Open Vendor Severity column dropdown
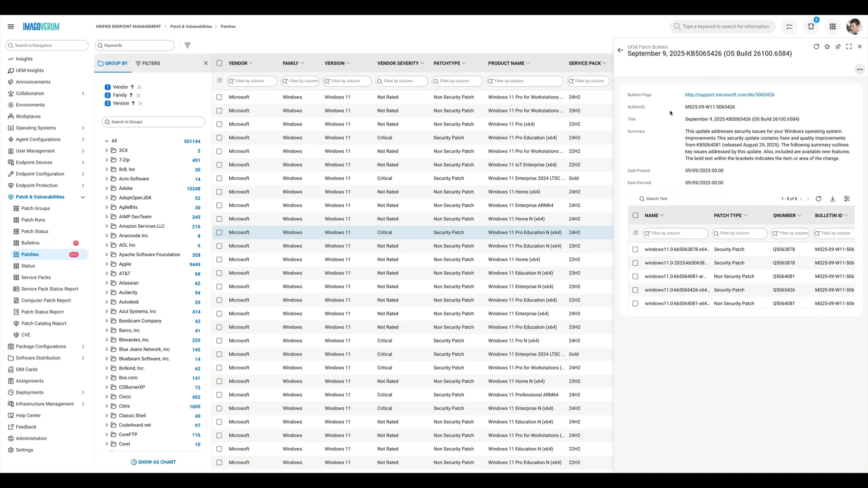Image resolution: width=868 pixels, height=488 pixels. coord(422,63)
